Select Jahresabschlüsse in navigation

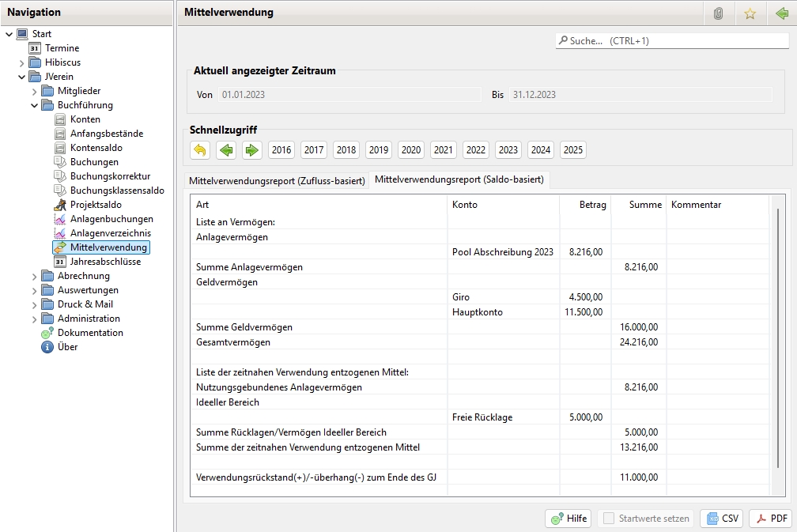click(105, 262)
